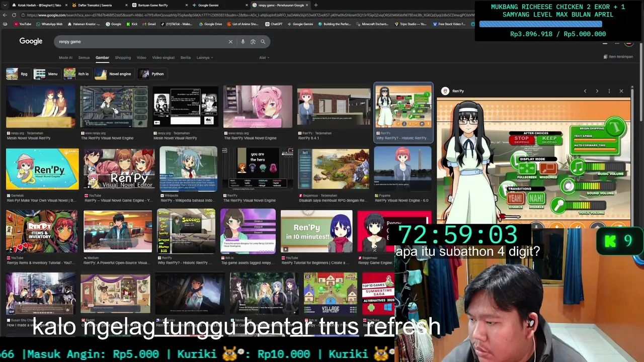Open RenPy in 10 minutes thumbnail
The height and width of the screenshot is (362, 644).
click(316, 231)
